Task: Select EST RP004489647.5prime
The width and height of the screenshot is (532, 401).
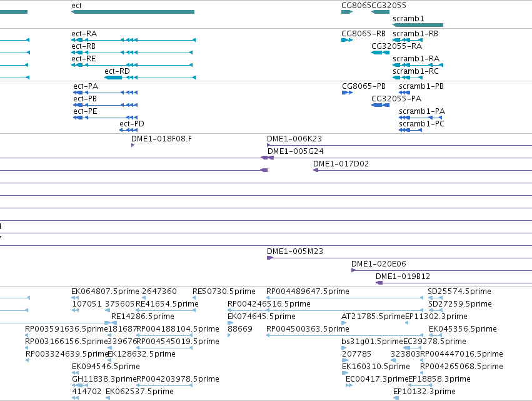Action: click(308, 292)
